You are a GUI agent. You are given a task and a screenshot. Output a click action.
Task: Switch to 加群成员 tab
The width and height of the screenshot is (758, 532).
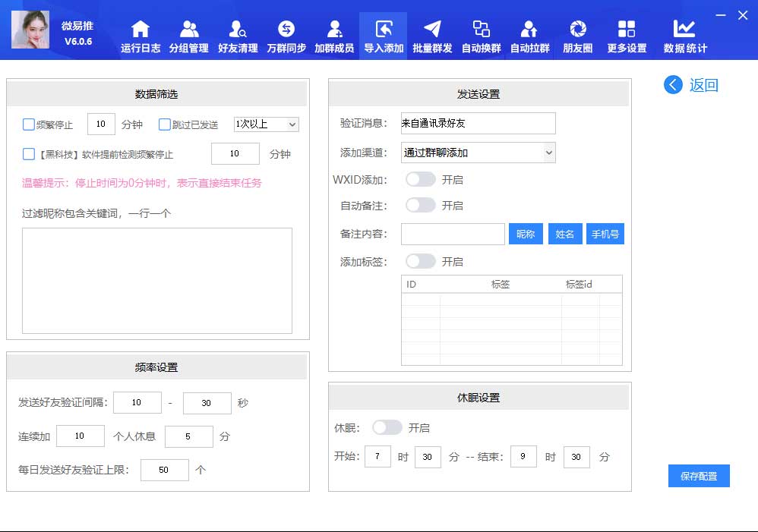click(334, 36)
